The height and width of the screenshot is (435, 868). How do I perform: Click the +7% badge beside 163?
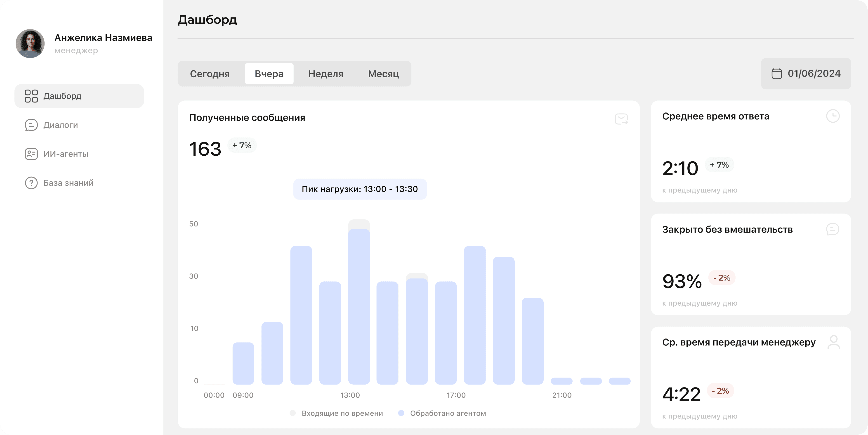(x=242, y=146)
